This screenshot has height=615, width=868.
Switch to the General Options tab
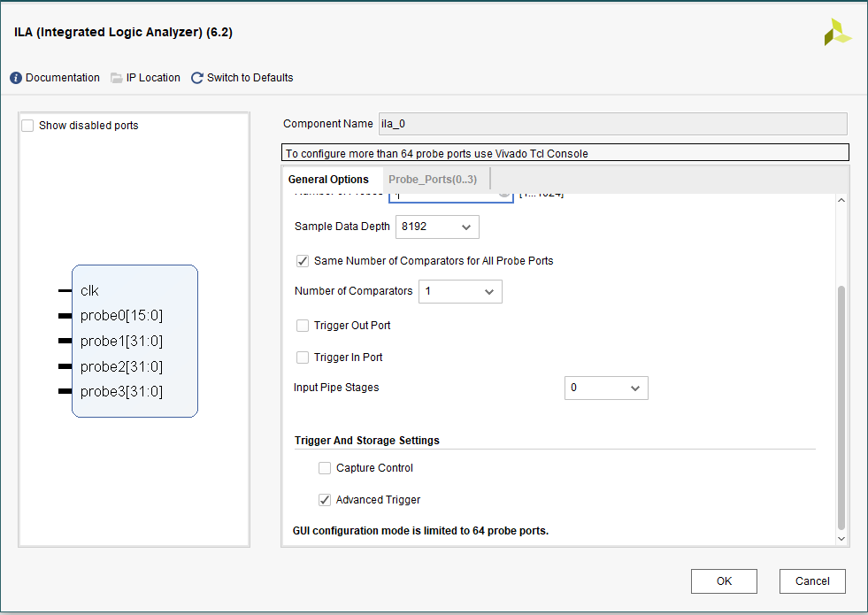click(x=328, y=180)
